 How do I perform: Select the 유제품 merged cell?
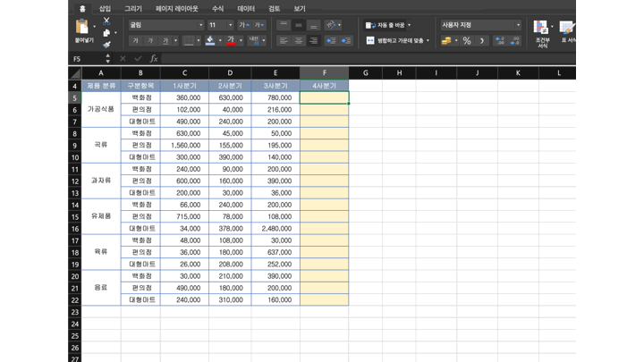[101, 216]
